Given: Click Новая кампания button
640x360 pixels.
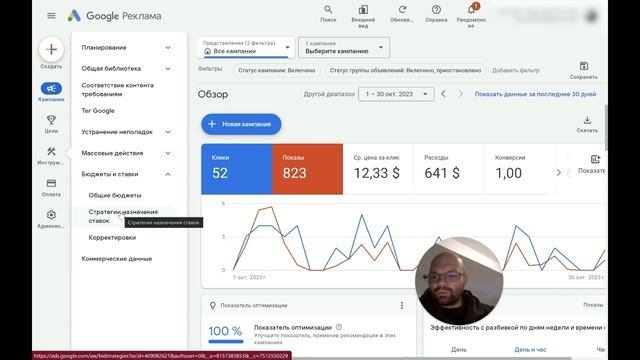Looking at the screenshot, I should 241,124.
